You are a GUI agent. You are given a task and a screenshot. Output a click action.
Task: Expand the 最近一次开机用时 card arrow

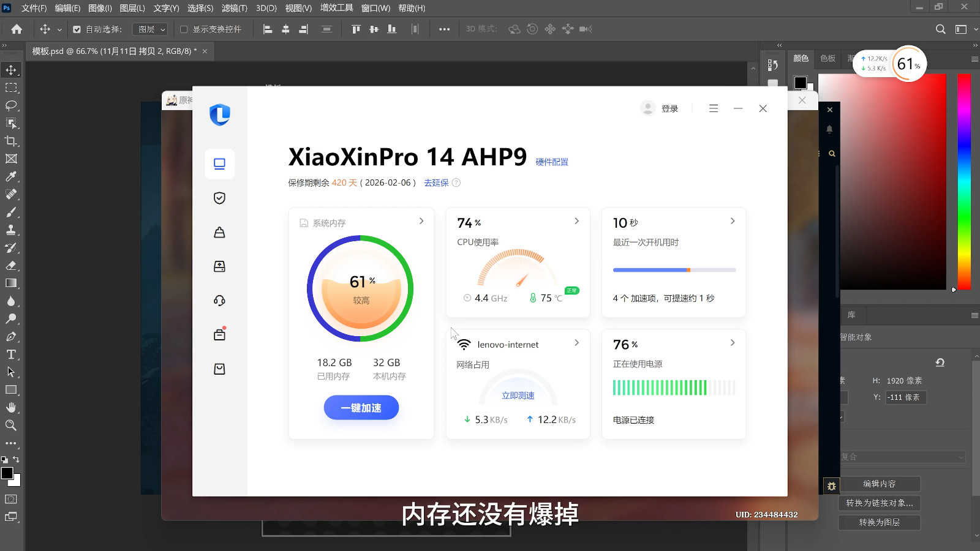pyautogui.click(x=733, y=221)
